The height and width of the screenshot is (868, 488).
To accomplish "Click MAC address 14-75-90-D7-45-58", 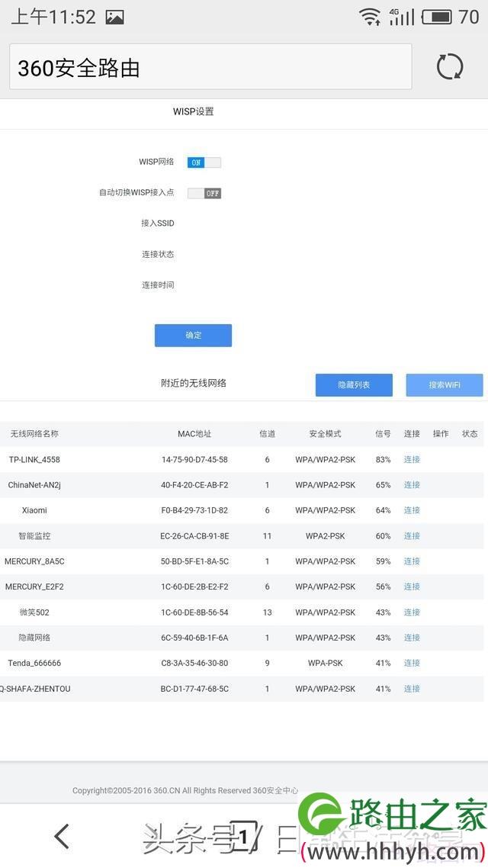I will pyautogui.click(x=194, y=459).
